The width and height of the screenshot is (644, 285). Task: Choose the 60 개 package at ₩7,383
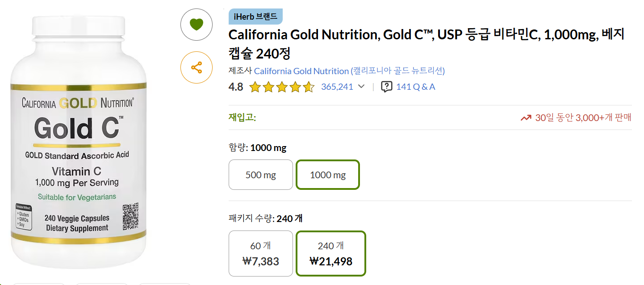(x=261, y=253)
